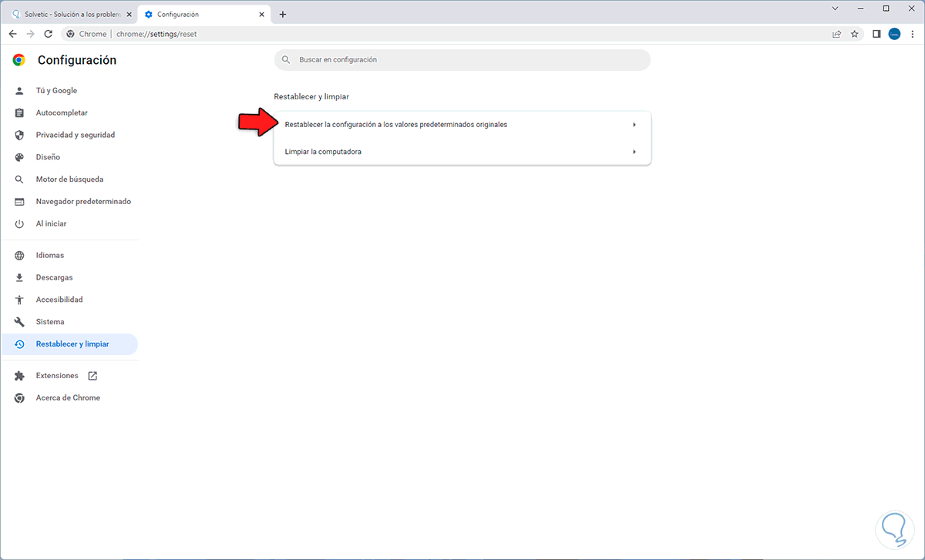
Task: Click the Sistema wrench icon
Action: [20, 322]
